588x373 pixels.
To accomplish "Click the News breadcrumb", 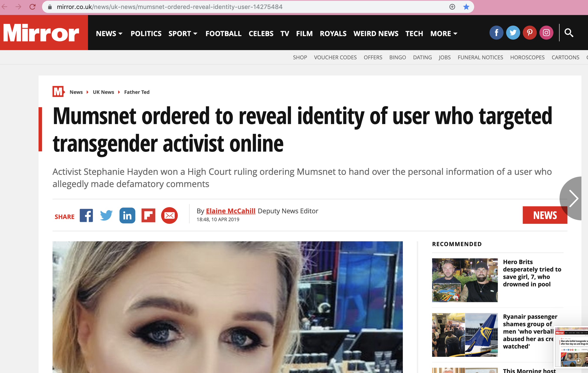I will tap(76, 92).
